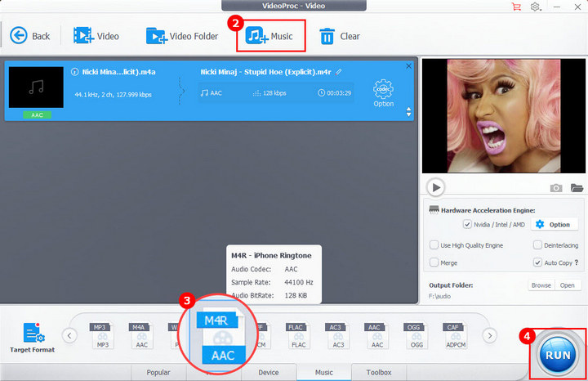The height and width of the screenshot is (381, 588).
Task: Select the MP3 format icon
Action: click(x=102, y=335)
